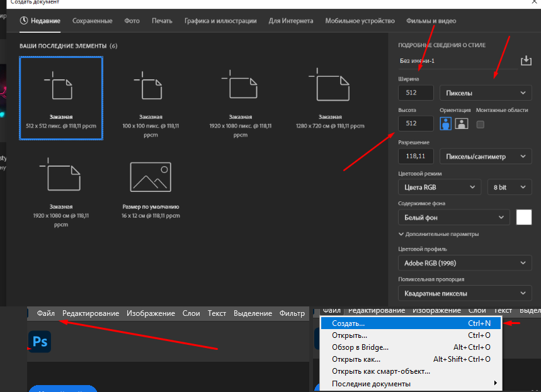This screenshot has height=392, width=541.
Task: Click the clock icon on Недавние tab
Action: [x=24, y=21]
